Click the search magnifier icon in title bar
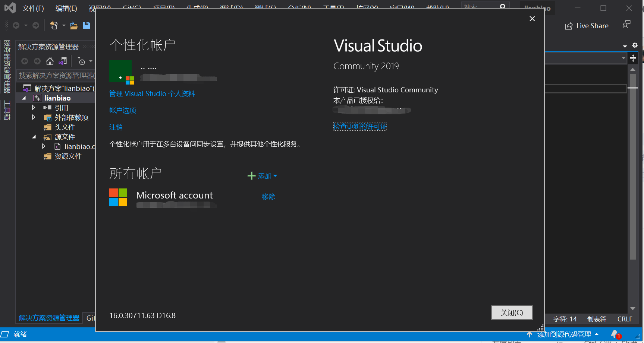 [503, 6]
